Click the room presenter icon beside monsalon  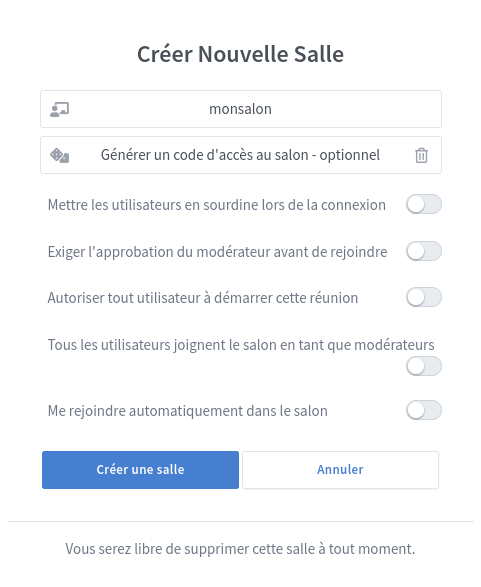tap(60, 110)
